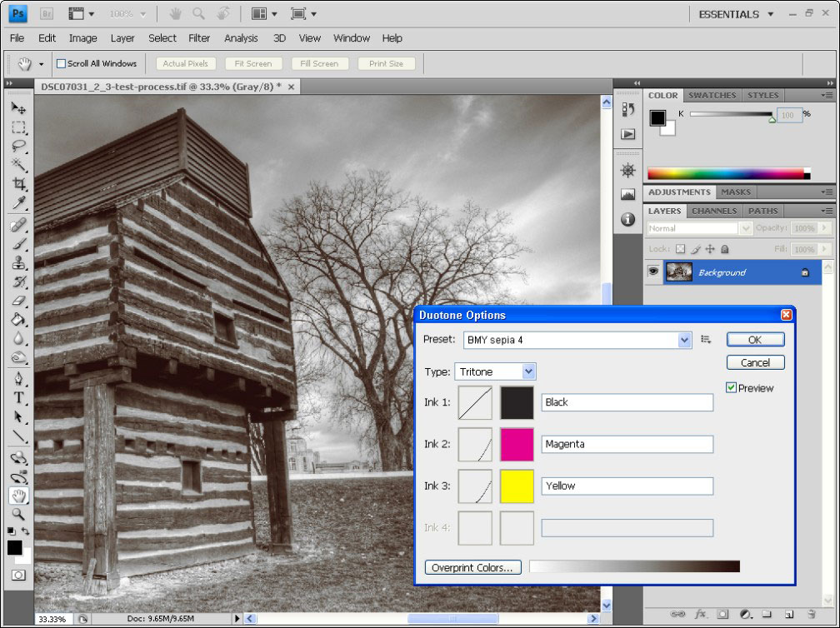The height and width of the screenshot is (628, 840).
Task: Click the Info panel icon
Action: coord(627,218)
